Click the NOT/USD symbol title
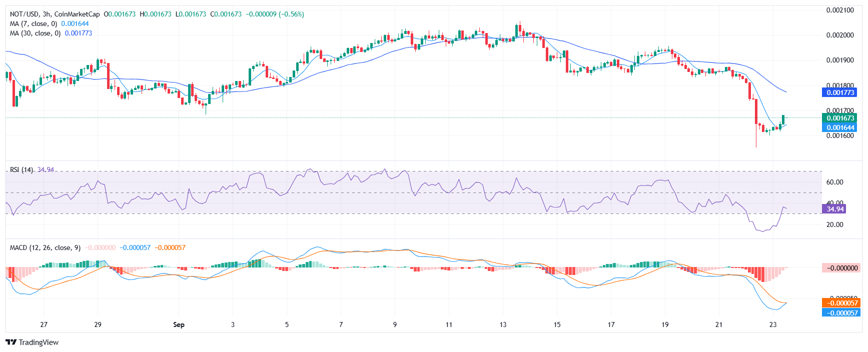The width and height of the screenshot is (868, 352). (x=25, y=14)
